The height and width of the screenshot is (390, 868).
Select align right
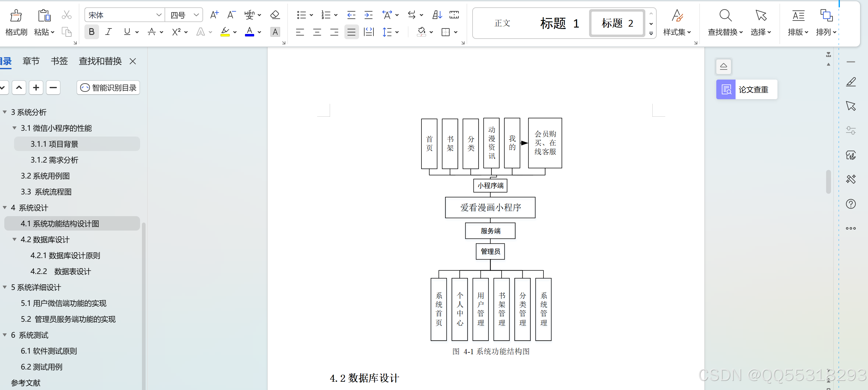coord(334,32)
